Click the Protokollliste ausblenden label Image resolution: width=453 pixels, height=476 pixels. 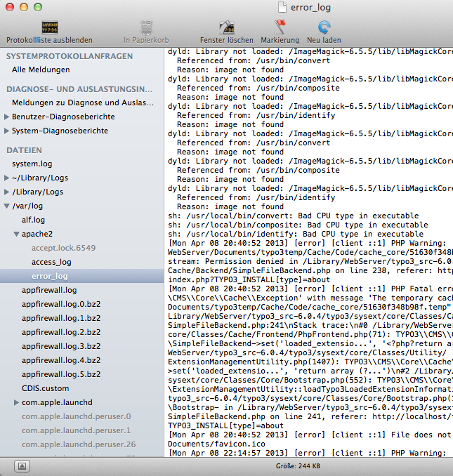49,40
